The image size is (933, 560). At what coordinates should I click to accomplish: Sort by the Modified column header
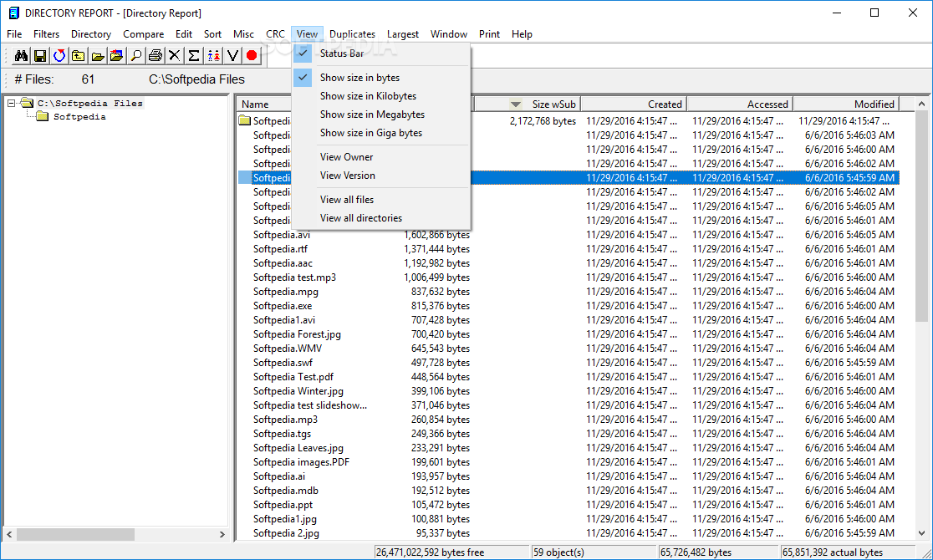tap(846, 104)
